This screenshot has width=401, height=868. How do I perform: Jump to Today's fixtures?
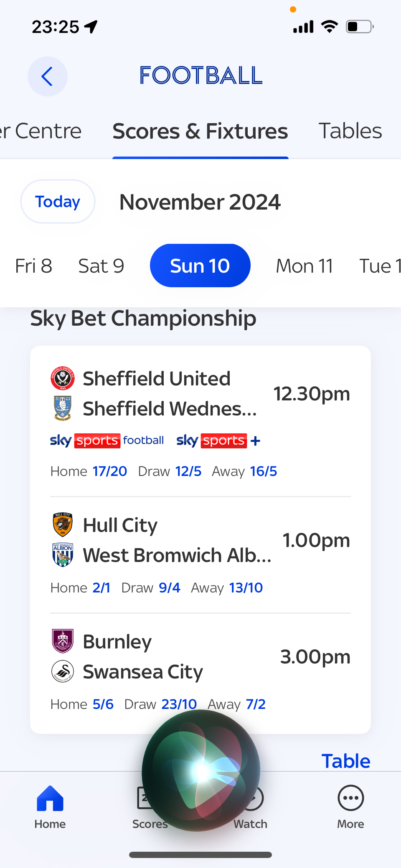(x=58, y=202)
